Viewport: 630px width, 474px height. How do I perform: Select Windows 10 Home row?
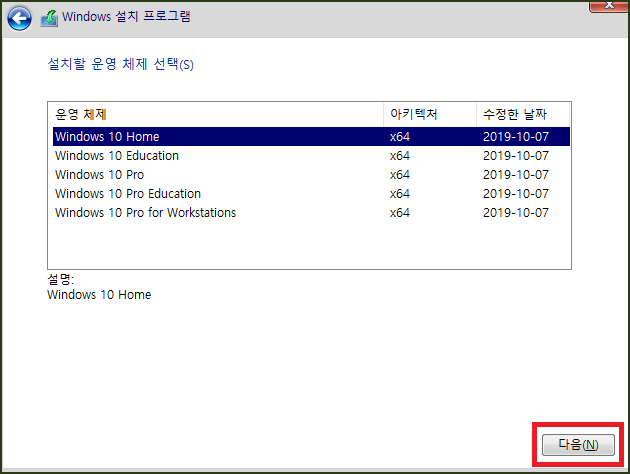click(311, 137)
